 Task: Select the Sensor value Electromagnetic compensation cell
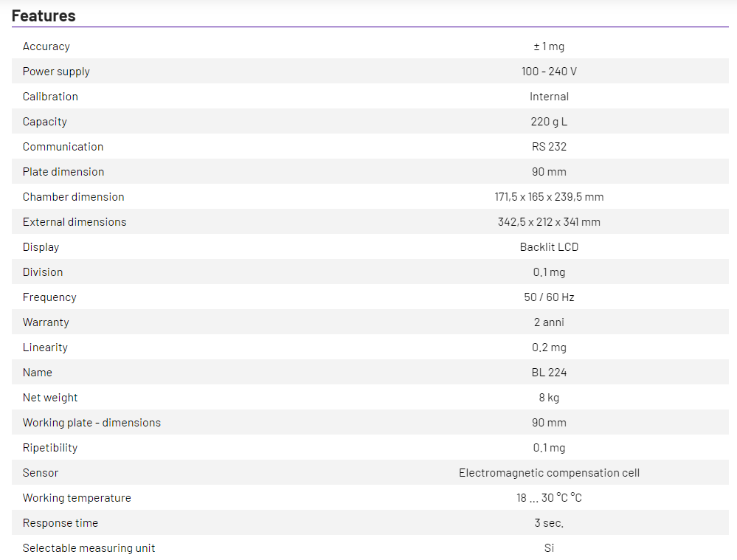pyautogui.click(x=549, y=473)
